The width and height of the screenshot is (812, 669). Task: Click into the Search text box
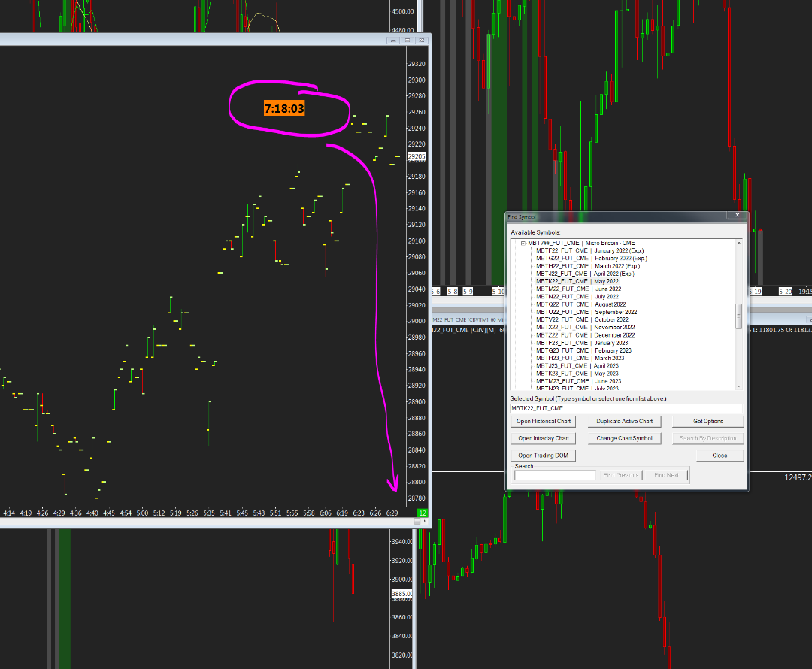coord(555,475)
